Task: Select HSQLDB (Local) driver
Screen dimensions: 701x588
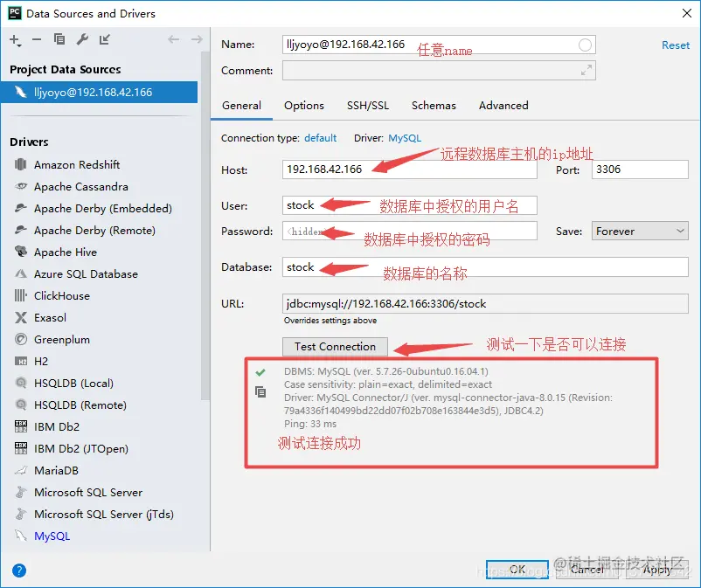Action: pyautogui.click(x=73, y=383)
